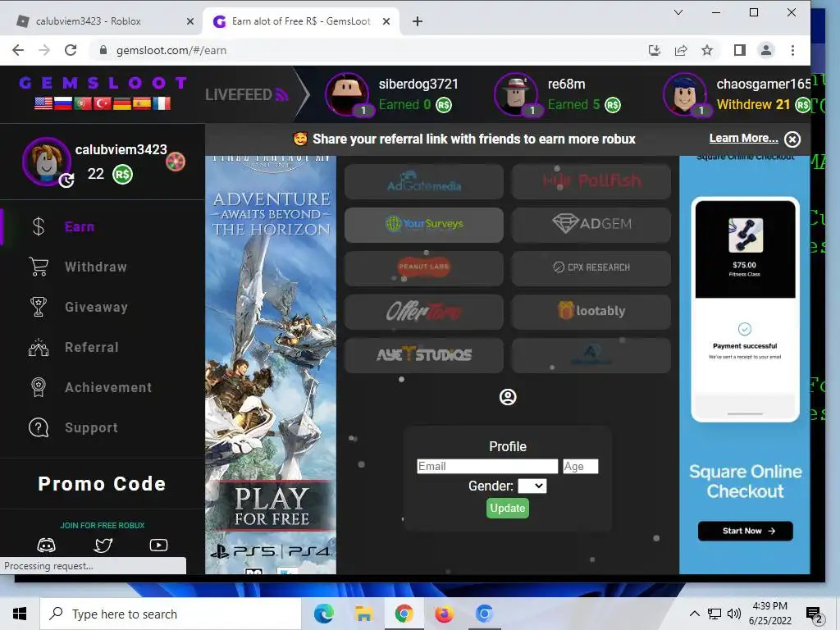Select the AdGem offerwall

591,225
